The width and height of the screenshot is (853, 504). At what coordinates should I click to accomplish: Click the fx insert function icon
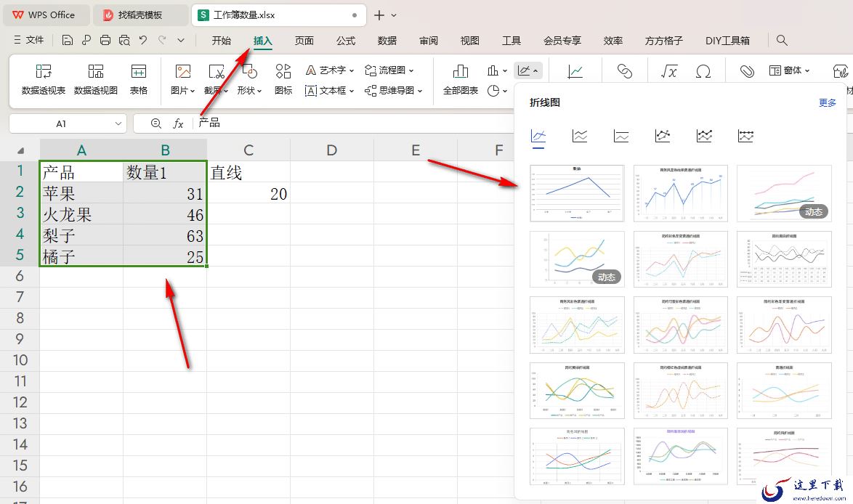click(178, 123)
